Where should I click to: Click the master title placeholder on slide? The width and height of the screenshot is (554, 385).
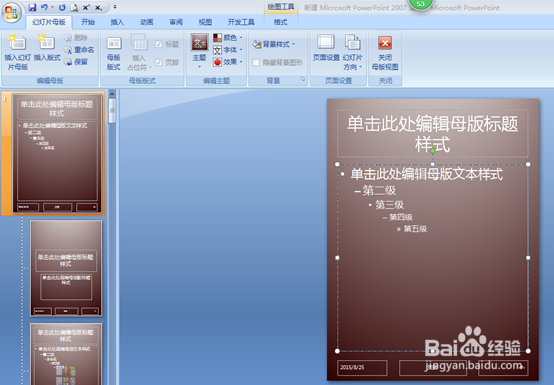click(x=432, y=134)
